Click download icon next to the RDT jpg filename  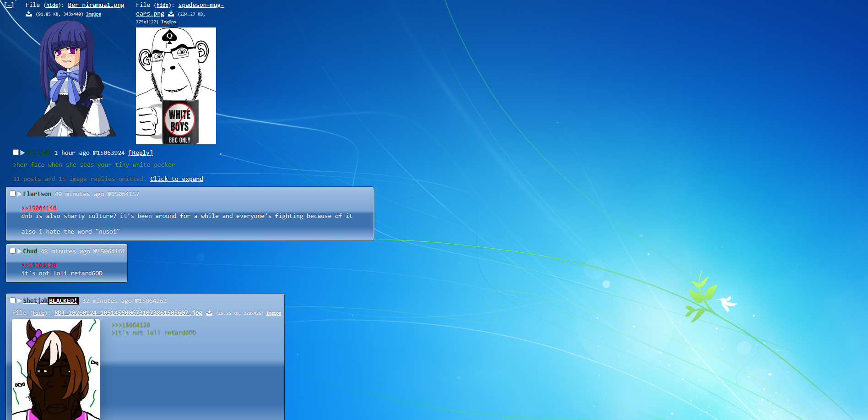point(209,313)
